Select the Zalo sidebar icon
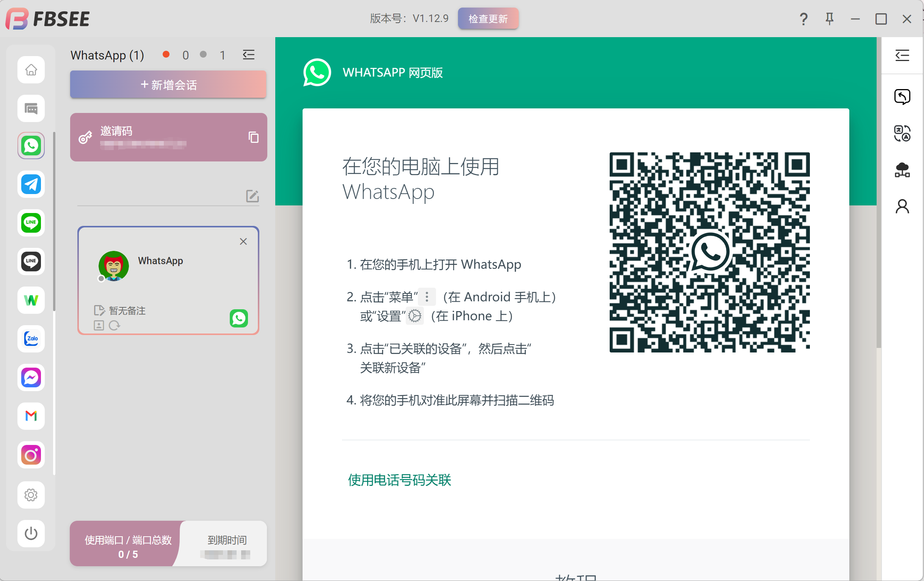 click(31, 339)
